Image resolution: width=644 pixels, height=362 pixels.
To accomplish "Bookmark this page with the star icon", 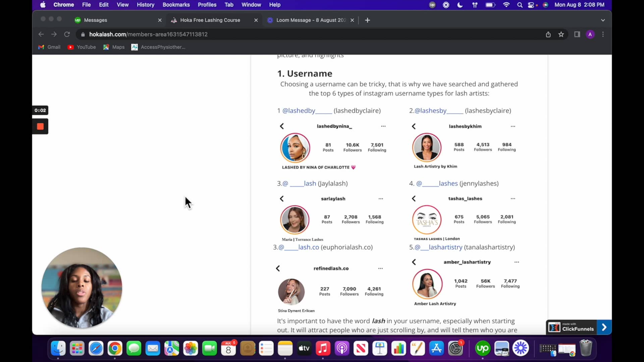I will pyautogui.click(x=561, y=34).
